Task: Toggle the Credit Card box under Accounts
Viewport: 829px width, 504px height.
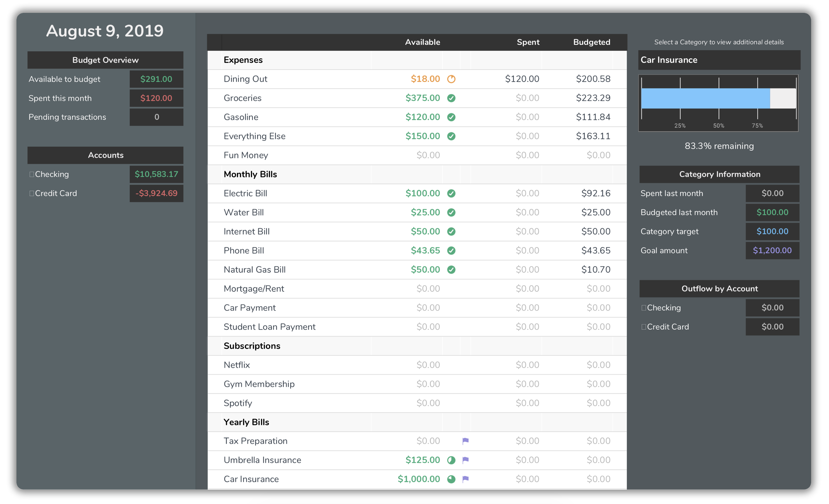Action: (x=32, y=193)
